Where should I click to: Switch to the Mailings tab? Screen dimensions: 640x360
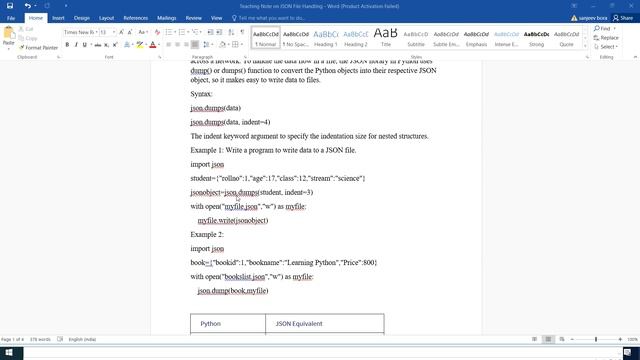tap(167, 18)
